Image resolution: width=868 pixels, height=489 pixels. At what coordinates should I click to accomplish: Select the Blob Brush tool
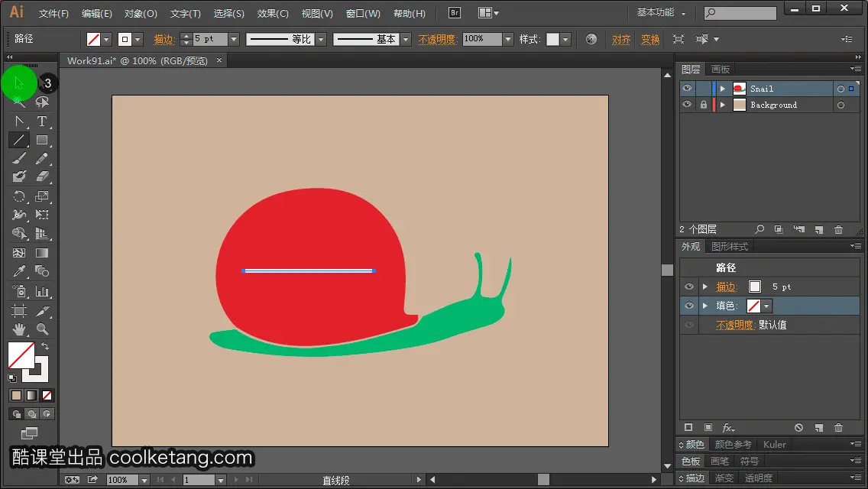(x=19, y=177)
